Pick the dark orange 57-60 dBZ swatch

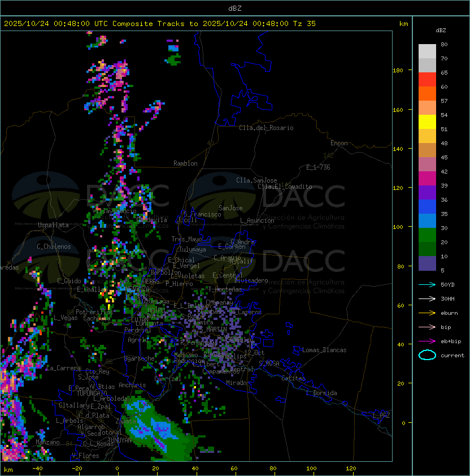(427, 94)
